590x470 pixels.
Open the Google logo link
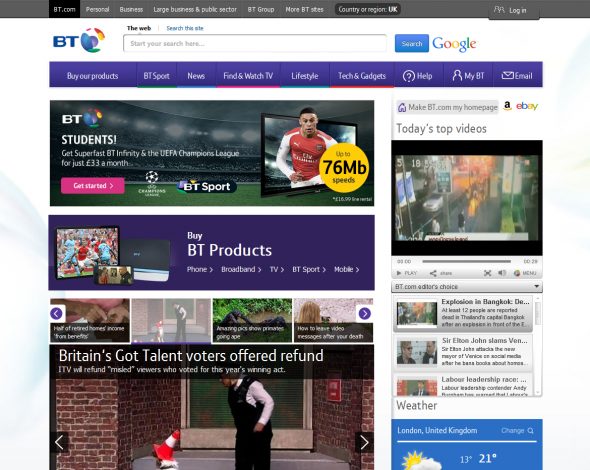454,44
